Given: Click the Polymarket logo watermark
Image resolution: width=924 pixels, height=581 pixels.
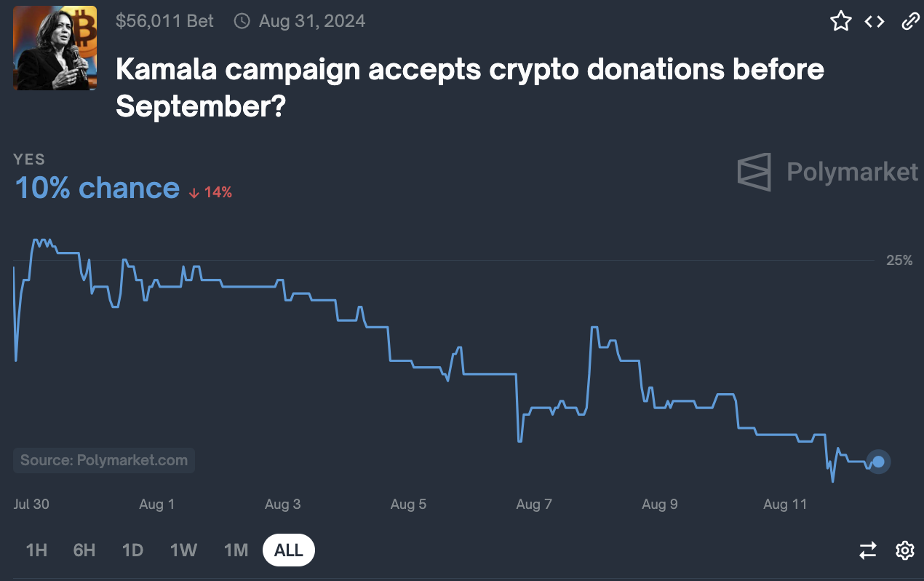Looking at the screenshot, I should [x=828, y=172].
